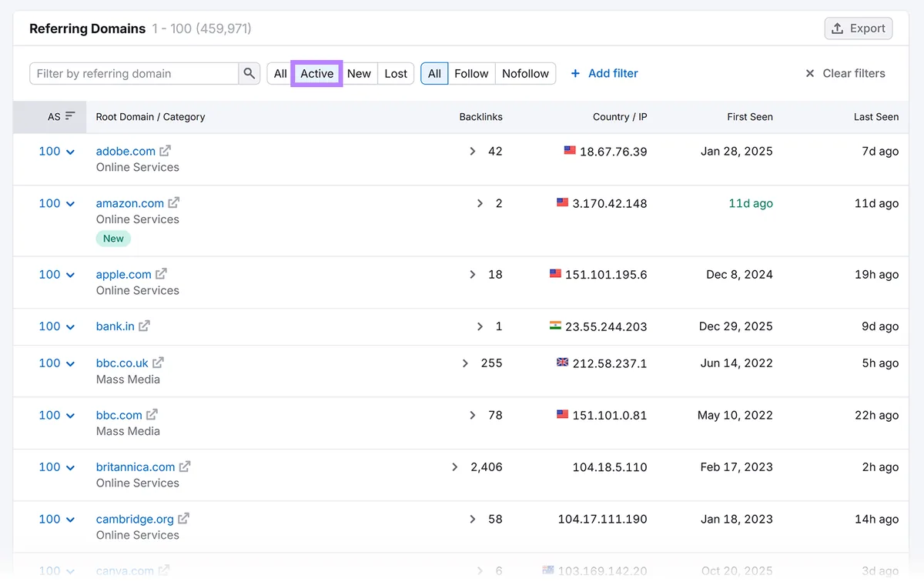Expand AS score dropdown for bbc.co.uk

coord(70,363)
